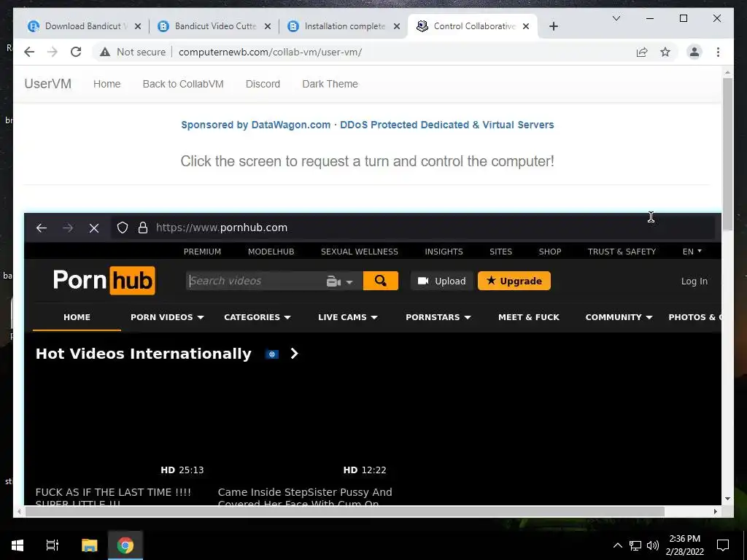Open the camera search-type dropdown
The image size is (747, 560).
tap(340, 281)
